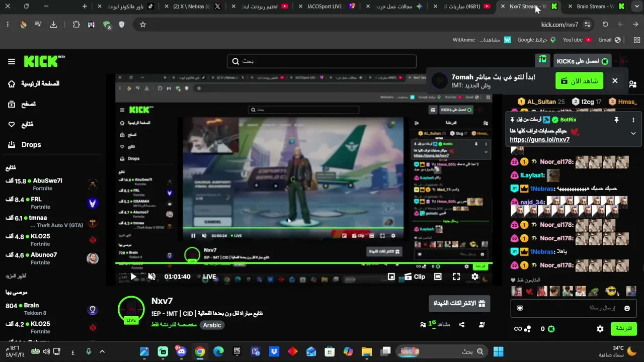The width and height of the screenshot is (644, 362).
Task: Open pinned message three-dot options
Action: coord(633,120)
